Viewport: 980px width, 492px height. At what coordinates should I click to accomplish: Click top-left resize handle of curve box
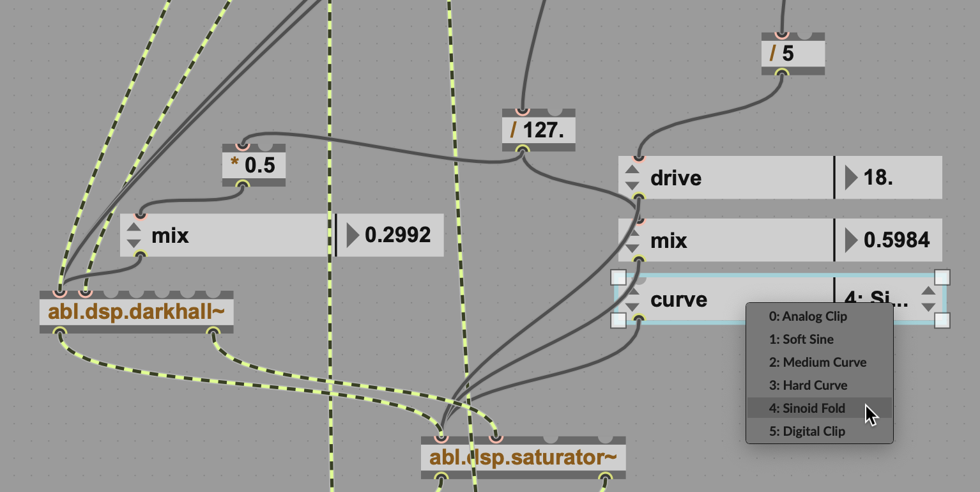click(618, 277)
